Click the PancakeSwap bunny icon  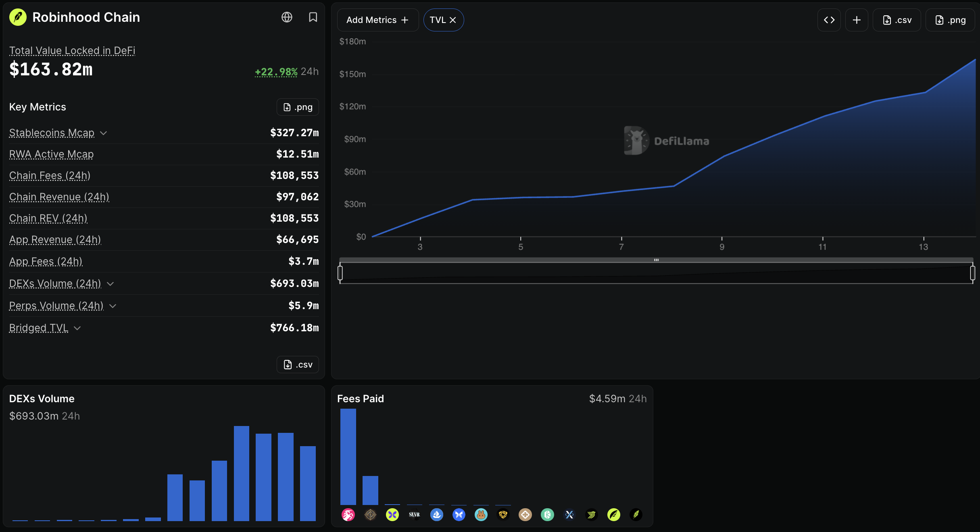pos(481,515)
